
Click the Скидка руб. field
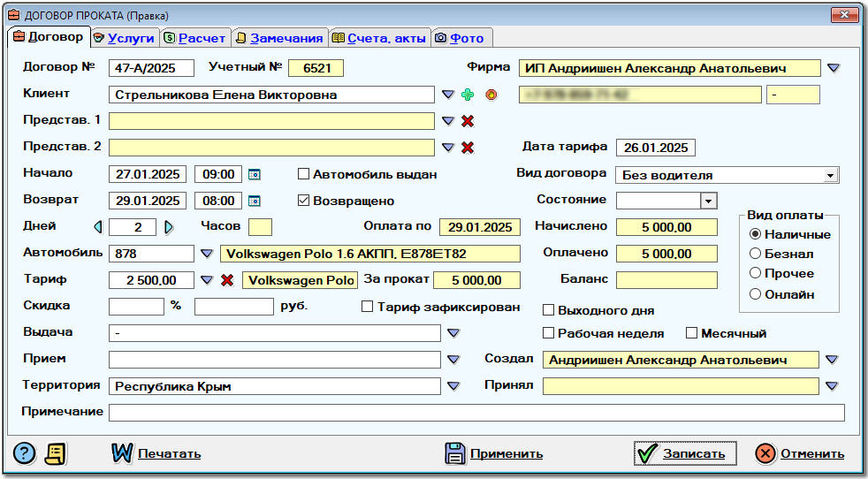point(234,307)
